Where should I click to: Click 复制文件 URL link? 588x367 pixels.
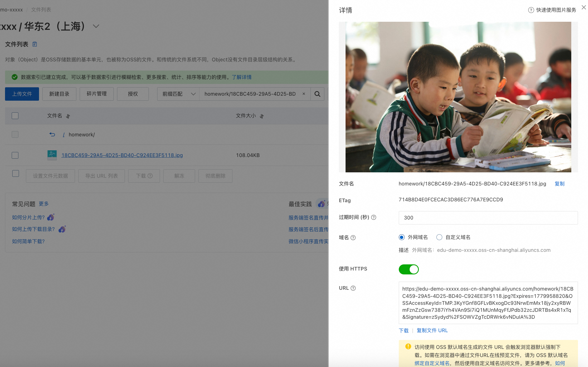(x=432, y=330)
